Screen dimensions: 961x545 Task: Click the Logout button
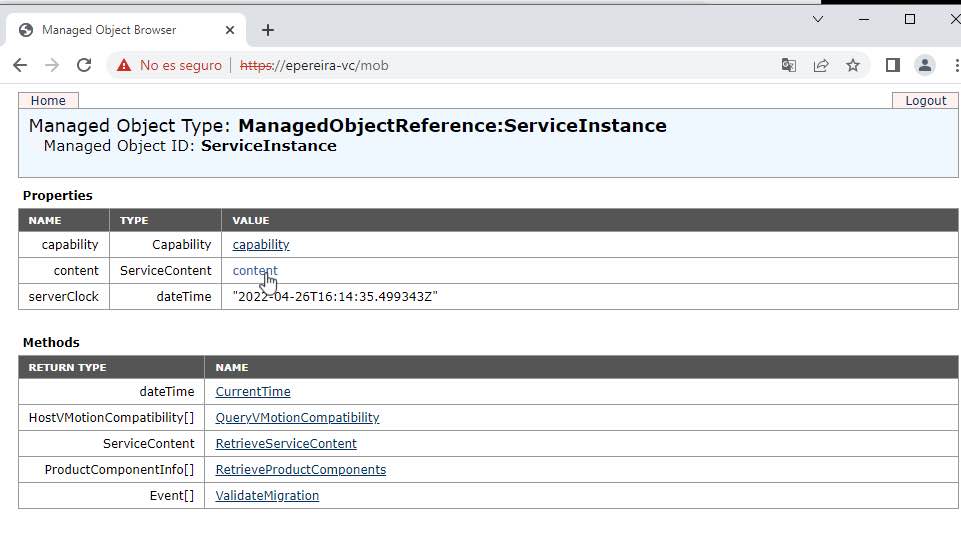coord(925,100)
